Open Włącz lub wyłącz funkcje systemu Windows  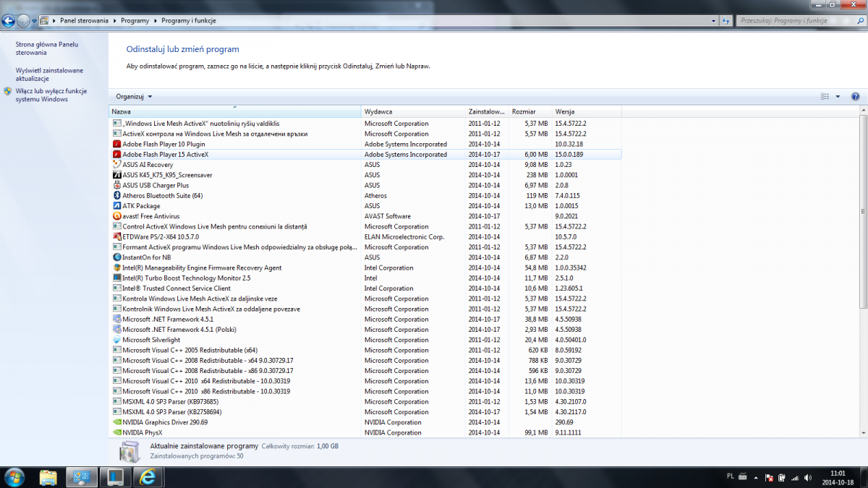[x=51, y=95]
